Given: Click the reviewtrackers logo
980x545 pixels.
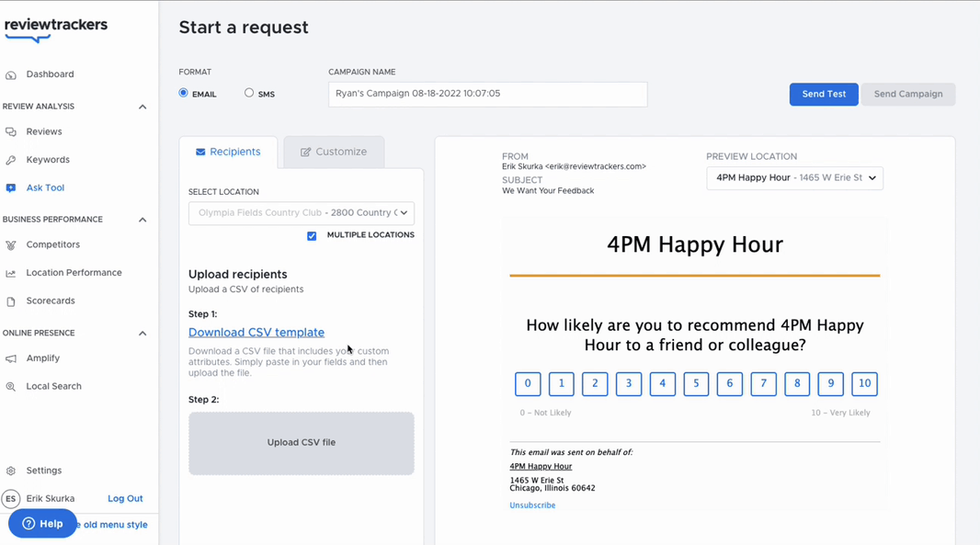Looking at the screenshot, I should 56,28.
